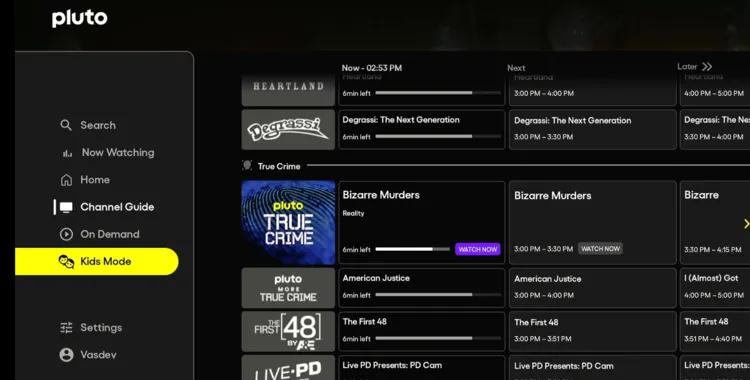Viewport: 750px width, 380px height.
Task: Click the Home house icon
Action: coord(66,180)
